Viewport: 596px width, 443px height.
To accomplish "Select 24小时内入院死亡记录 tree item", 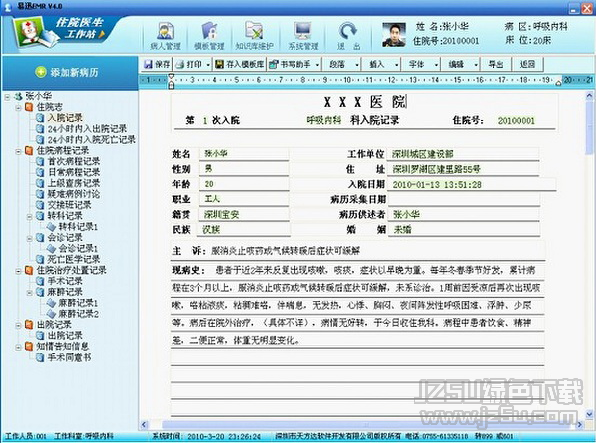I will (x=91, y=140).
